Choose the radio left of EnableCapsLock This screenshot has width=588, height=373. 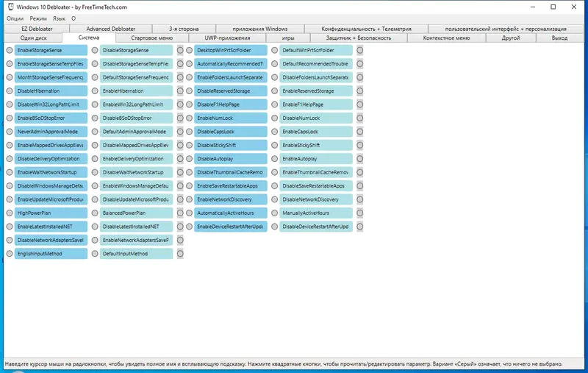coord(274,132)
